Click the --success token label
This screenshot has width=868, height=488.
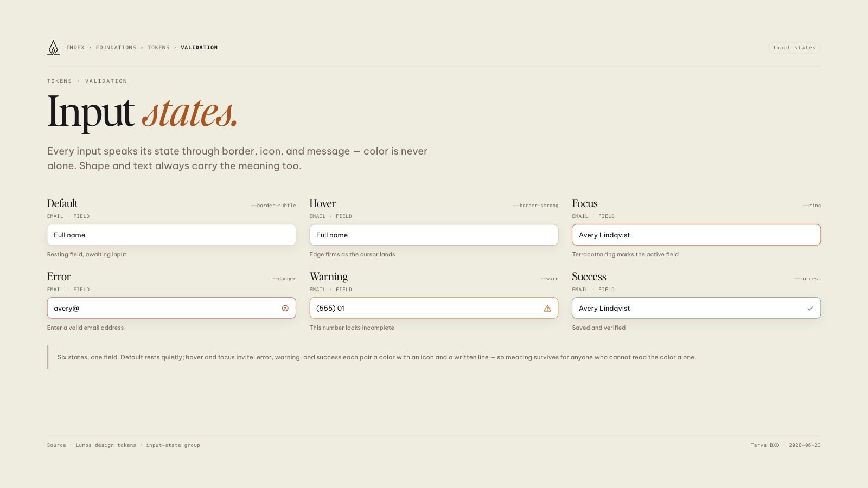pos(807,279)
